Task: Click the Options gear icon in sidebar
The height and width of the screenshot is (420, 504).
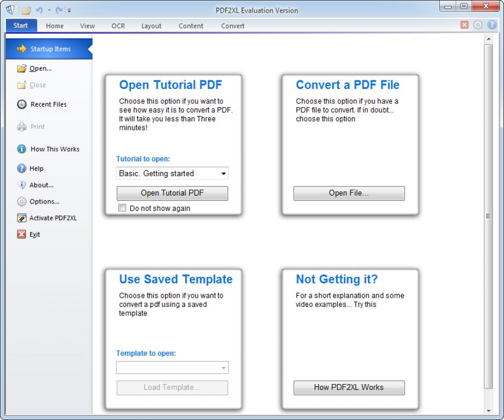Action: [x=21, y=201]
